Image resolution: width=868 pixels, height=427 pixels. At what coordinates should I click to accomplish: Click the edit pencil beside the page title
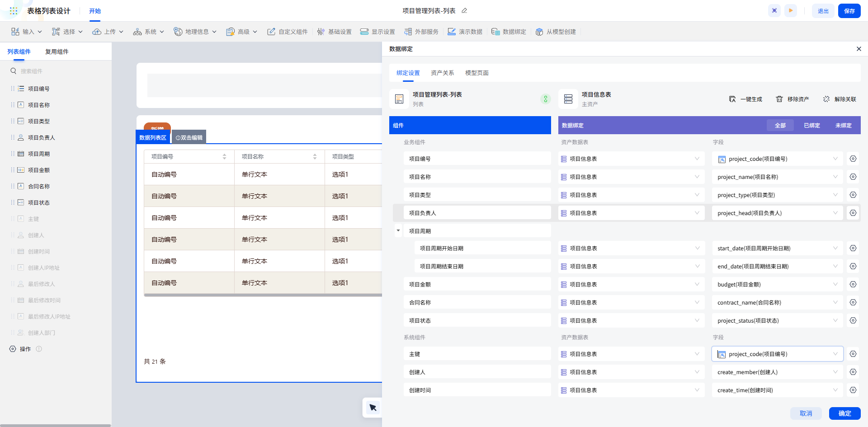pos(464,11)
